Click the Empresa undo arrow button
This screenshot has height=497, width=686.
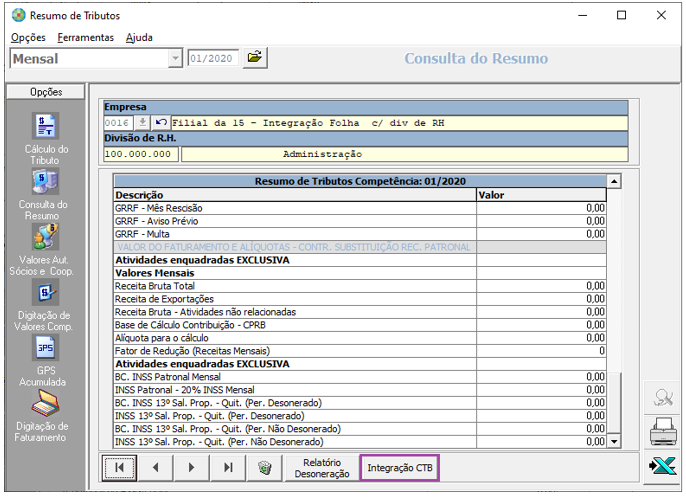coord(161,123)
